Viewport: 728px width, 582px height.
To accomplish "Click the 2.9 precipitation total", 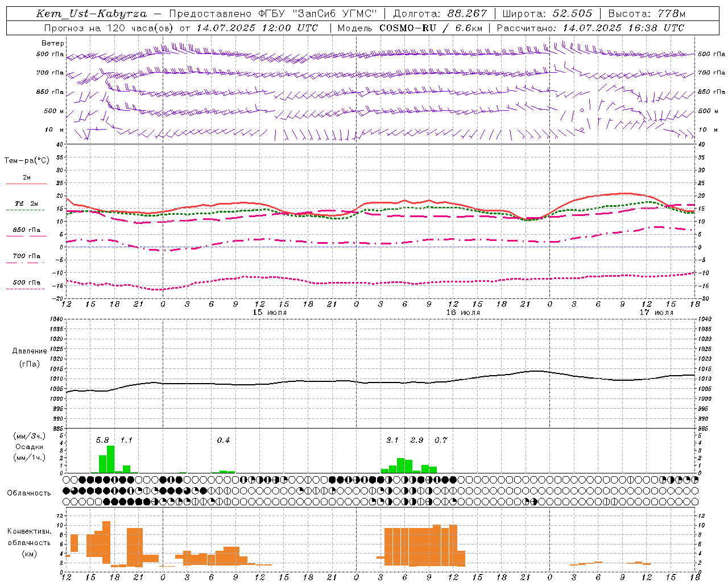I will [417, 440].
